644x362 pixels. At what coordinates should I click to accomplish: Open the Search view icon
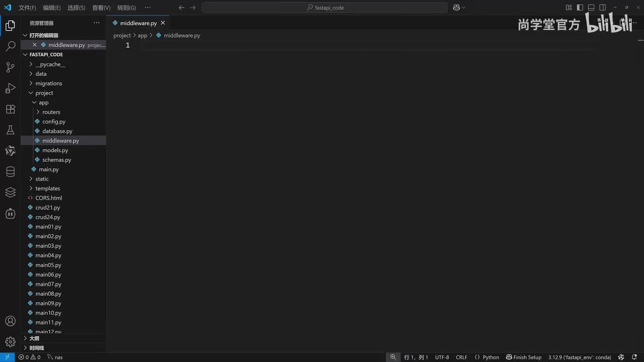pyautogui.click(x=10, y=46)
